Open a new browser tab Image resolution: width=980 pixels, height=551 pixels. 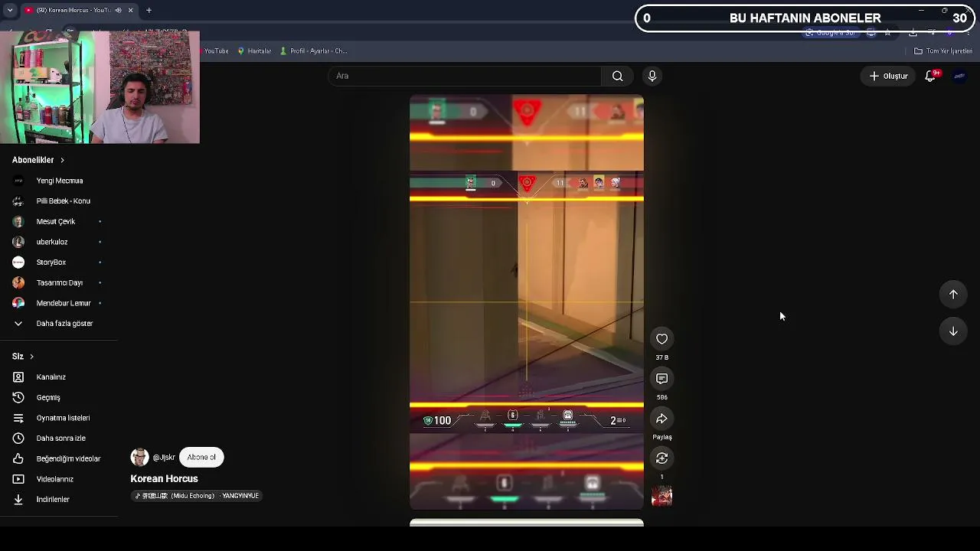tap(149, 10)
